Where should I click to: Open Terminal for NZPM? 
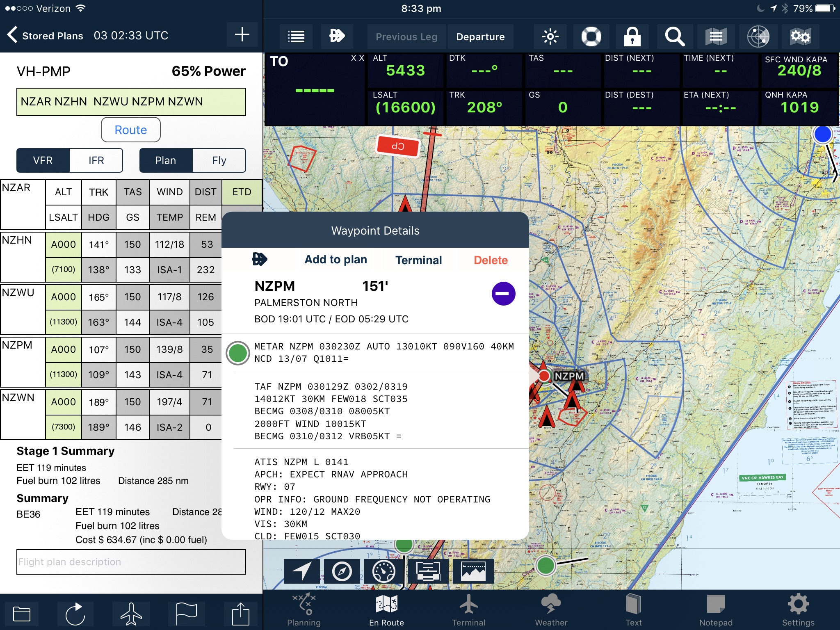pyautogui.click(x=418, y=260)
